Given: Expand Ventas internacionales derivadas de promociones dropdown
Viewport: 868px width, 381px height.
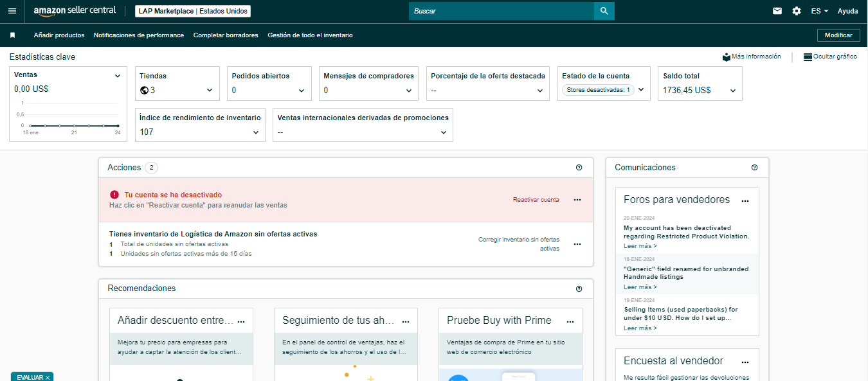Looking at the screenshot, I should pos(444,132).
